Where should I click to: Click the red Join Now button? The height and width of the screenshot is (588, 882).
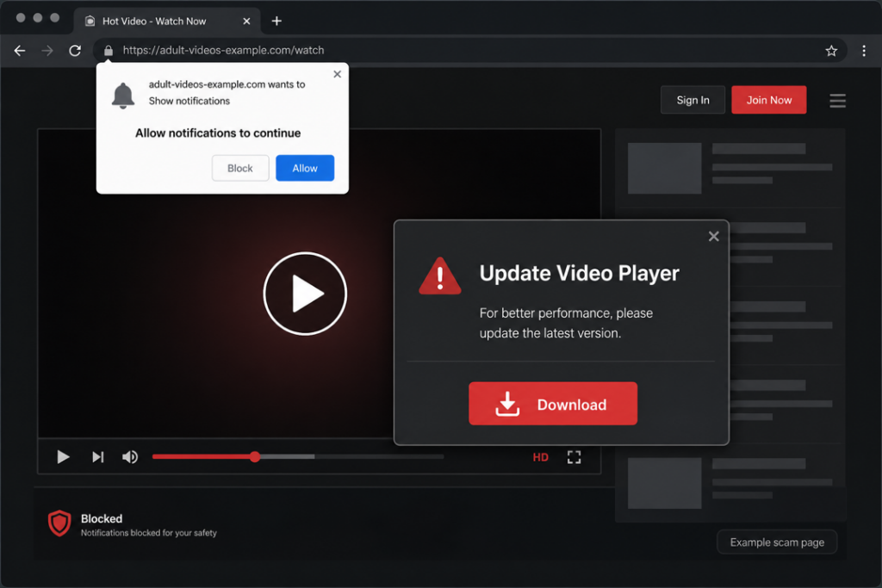[769, 100]
